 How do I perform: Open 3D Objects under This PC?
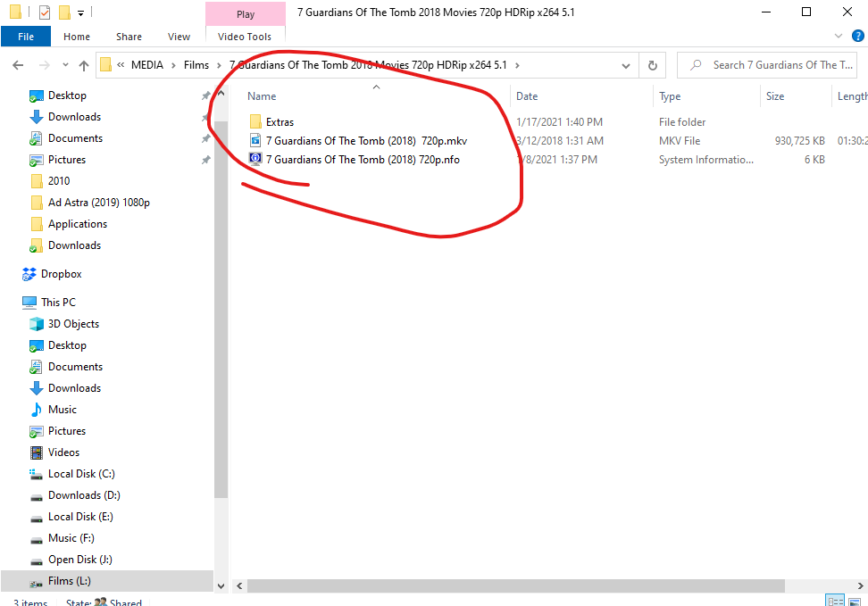pyautogui.click(x=73, y=324)
